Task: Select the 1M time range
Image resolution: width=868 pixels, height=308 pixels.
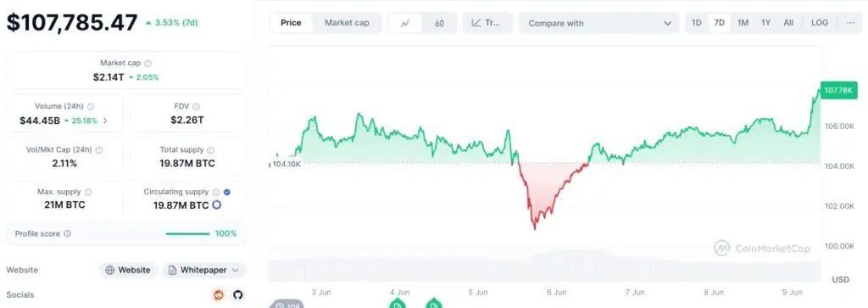Action: point(743,23)
